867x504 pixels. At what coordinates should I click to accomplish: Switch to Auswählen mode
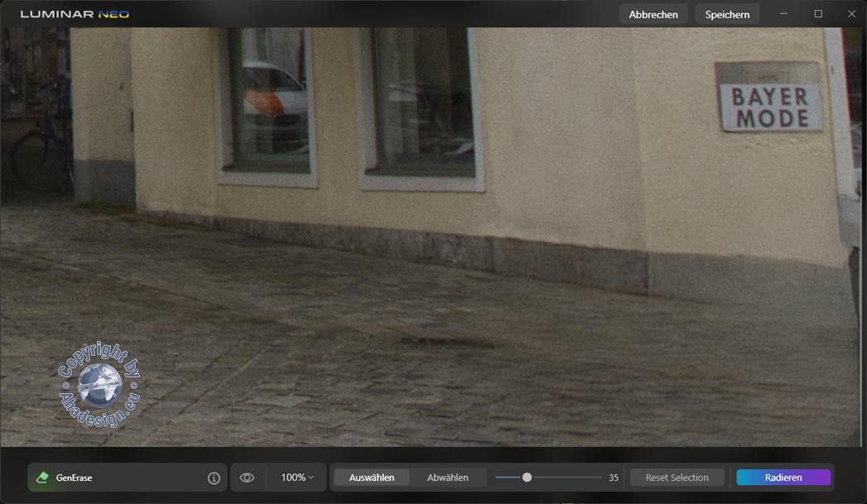click(x=372, y=478)
